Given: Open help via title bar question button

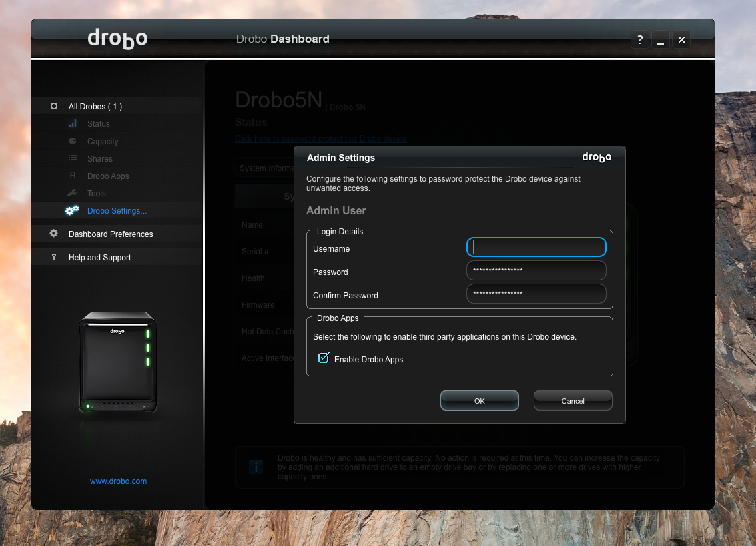Looking at the screenshot, I should coord(639,40).
